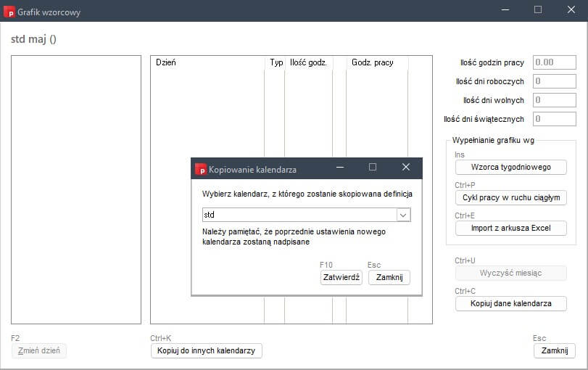Choose Cykl pracy w ruchu ciągłym
This screenshot has width=588, height=370.
[x=510, y=197]
